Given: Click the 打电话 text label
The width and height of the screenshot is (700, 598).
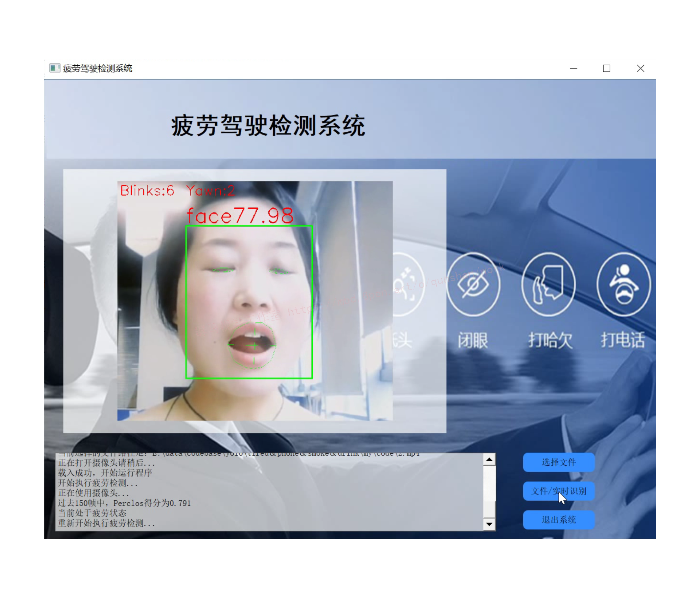Looking at the screenshot, I should pyautogui.click(x=623, y=340).
